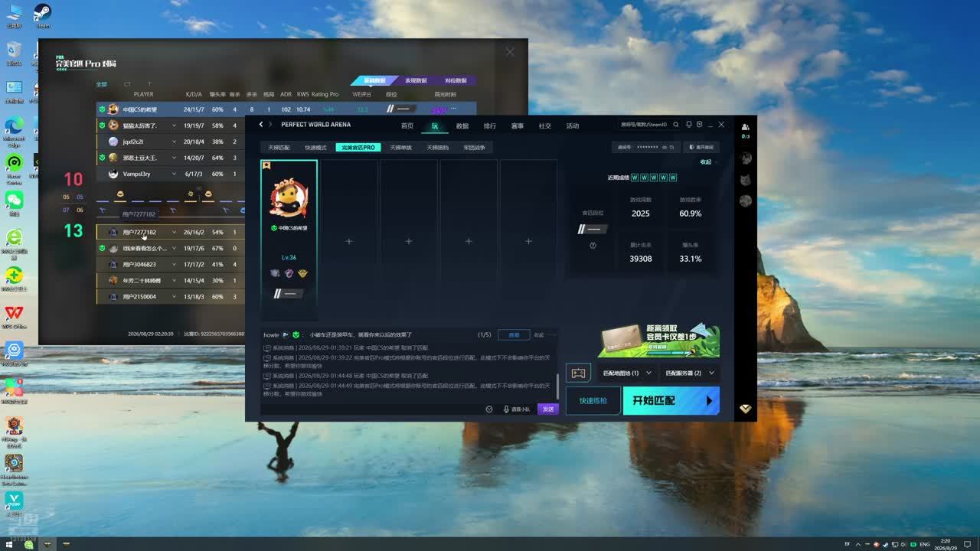Select the 完美官匹PRO mode
This screenshot has width=980, height=551.
(358, 147)
